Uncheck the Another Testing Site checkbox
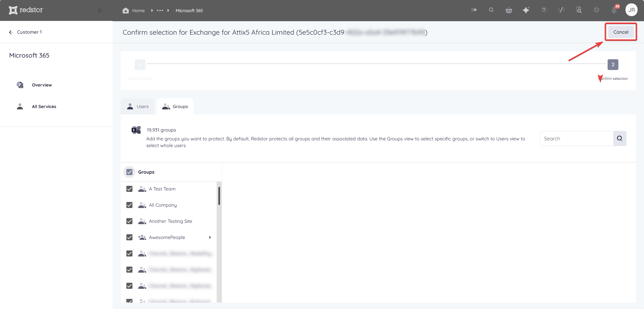644x309 pixels. [x=129, y=221]
